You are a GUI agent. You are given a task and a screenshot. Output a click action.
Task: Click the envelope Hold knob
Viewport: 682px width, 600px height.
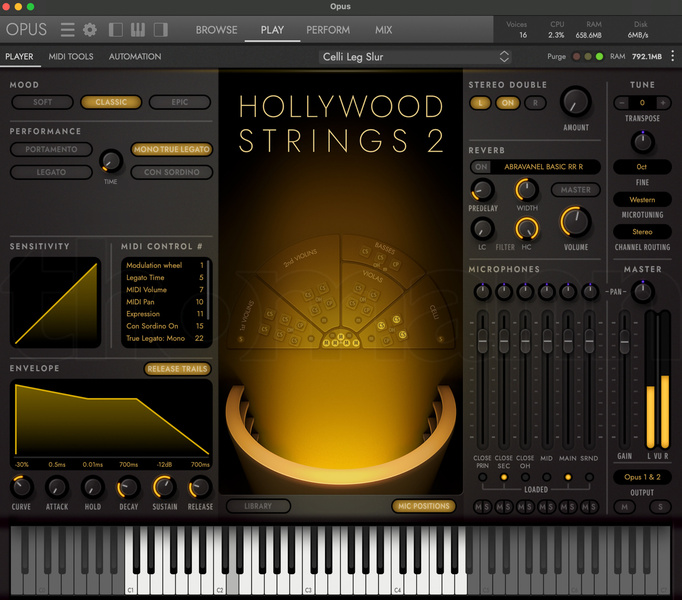pyautogui.click(x=93, y=487)
